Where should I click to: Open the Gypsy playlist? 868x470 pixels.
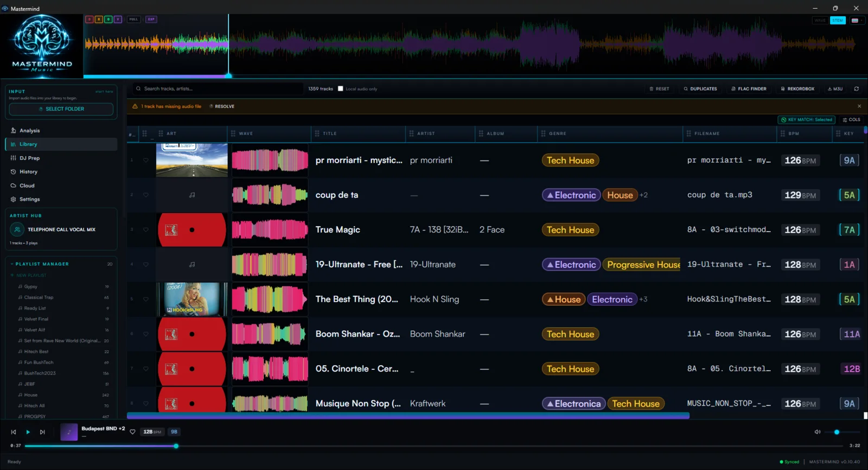pos(63,287)
